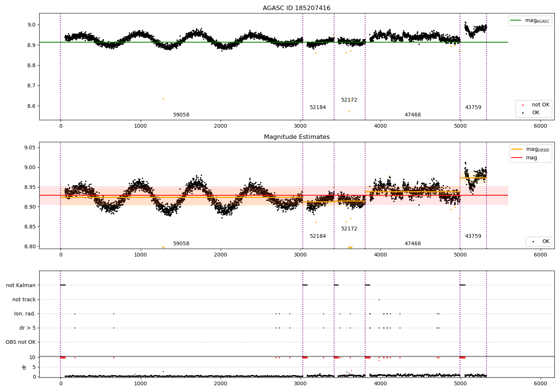560x392 pixels.
Task: Click obsid label 52172 in Magnitude Estimates plot
Action: (349, 229)
